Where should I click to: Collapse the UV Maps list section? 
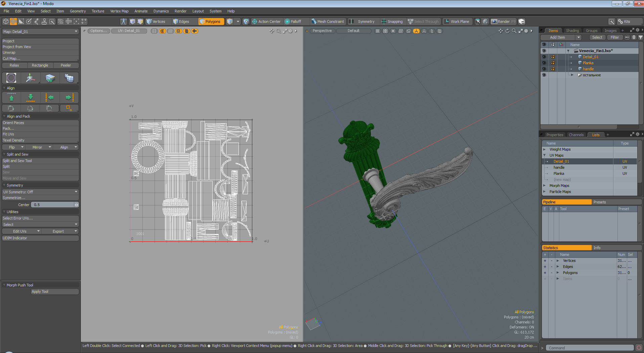[x=545, y=155]
